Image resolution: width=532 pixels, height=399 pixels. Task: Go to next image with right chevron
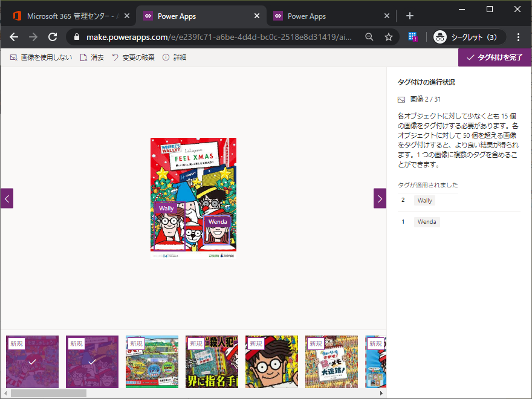tap(380, 198)
